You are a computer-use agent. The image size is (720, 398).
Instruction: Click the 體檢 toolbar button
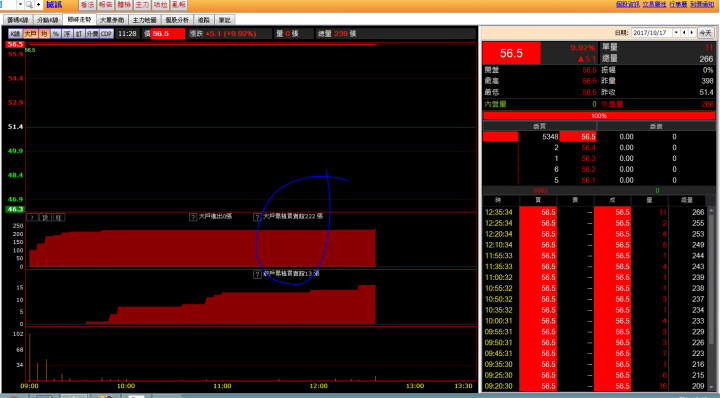click(x=124, y=5)
